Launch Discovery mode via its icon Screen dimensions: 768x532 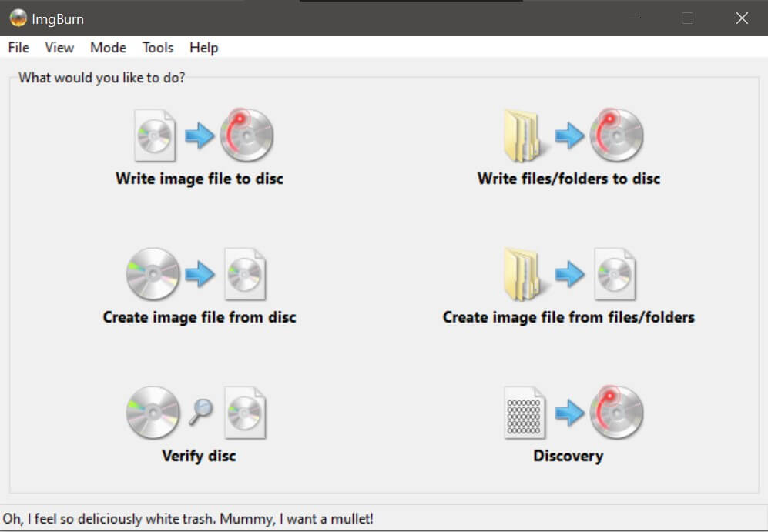pos(572,413)
